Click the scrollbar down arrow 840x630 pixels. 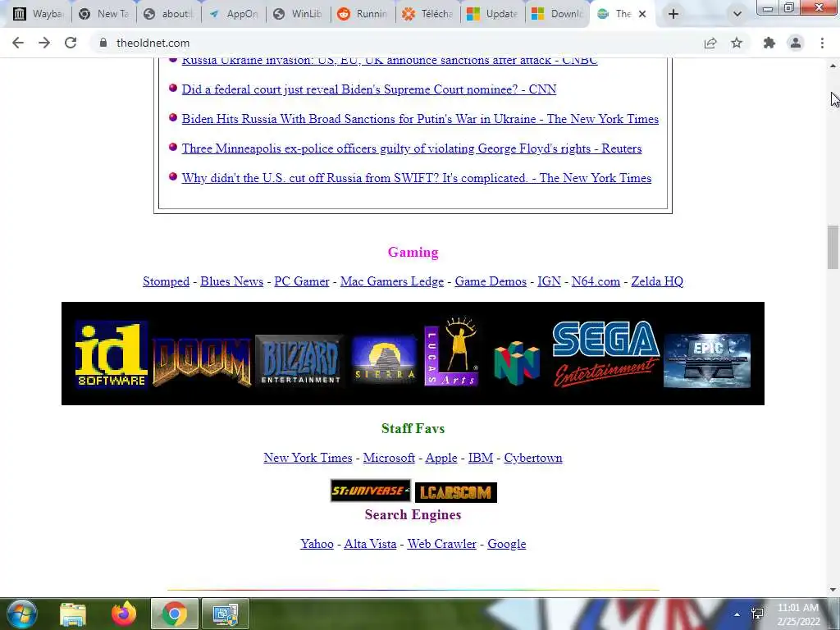833,589
